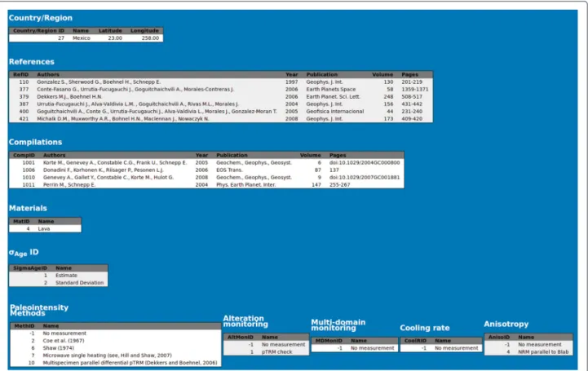Select Microwave single heating method row
The image size is (588, 371).
click(x=116, y=356)
